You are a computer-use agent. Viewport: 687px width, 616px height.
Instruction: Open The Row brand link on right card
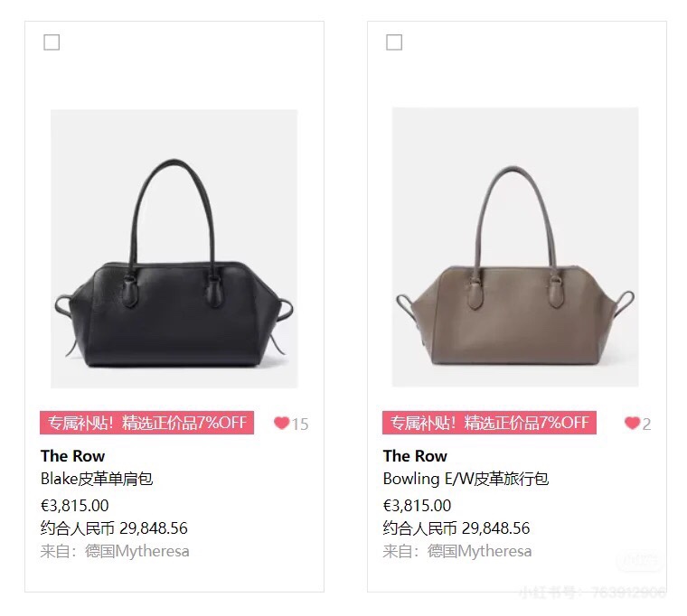pyautogui.click(x=415, y=456)
